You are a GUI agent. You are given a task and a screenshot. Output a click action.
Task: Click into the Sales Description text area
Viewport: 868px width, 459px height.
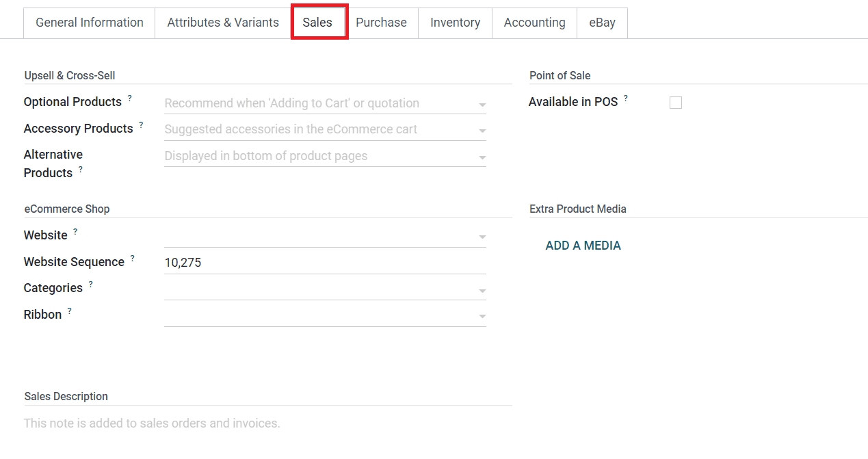(267, 423)
